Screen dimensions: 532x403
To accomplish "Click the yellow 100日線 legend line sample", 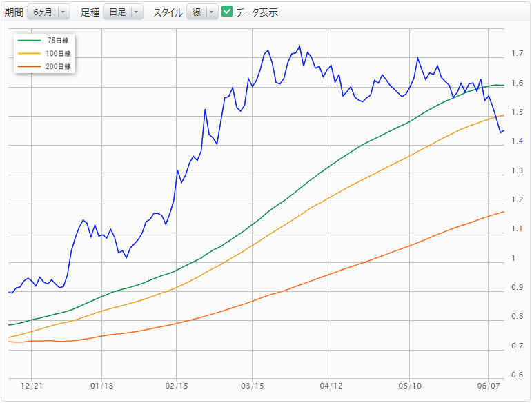I will click(x=29, y=54).
